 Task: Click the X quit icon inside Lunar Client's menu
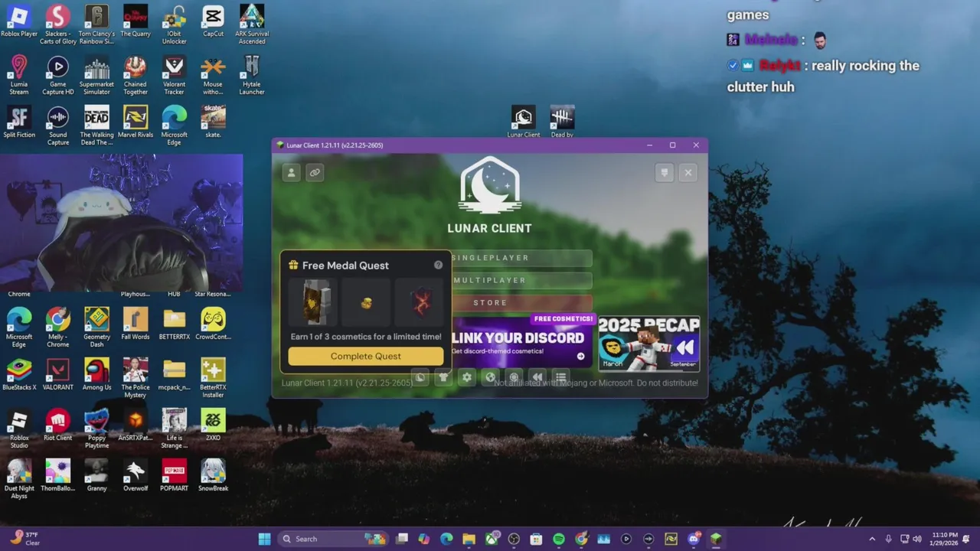(x=688, y=172)
